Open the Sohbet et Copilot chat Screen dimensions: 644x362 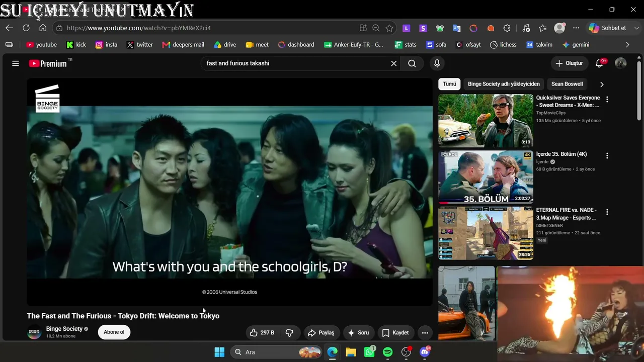[x=608, y=28]
